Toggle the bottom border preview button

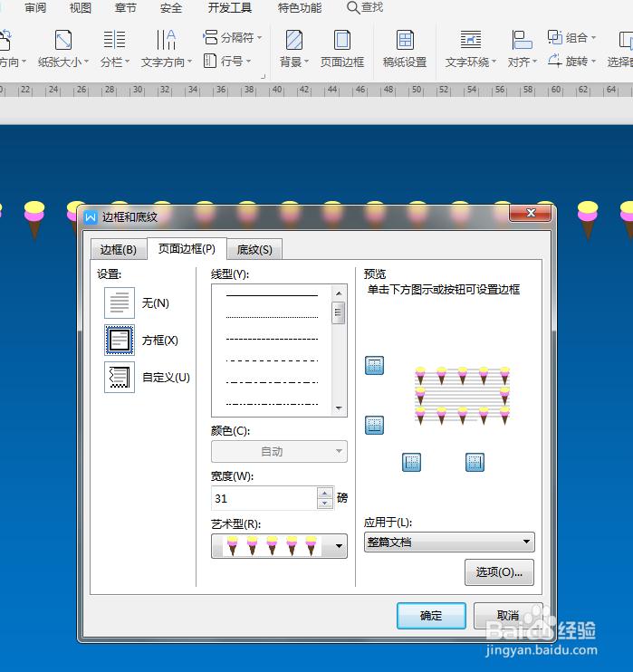coord(374,425)
